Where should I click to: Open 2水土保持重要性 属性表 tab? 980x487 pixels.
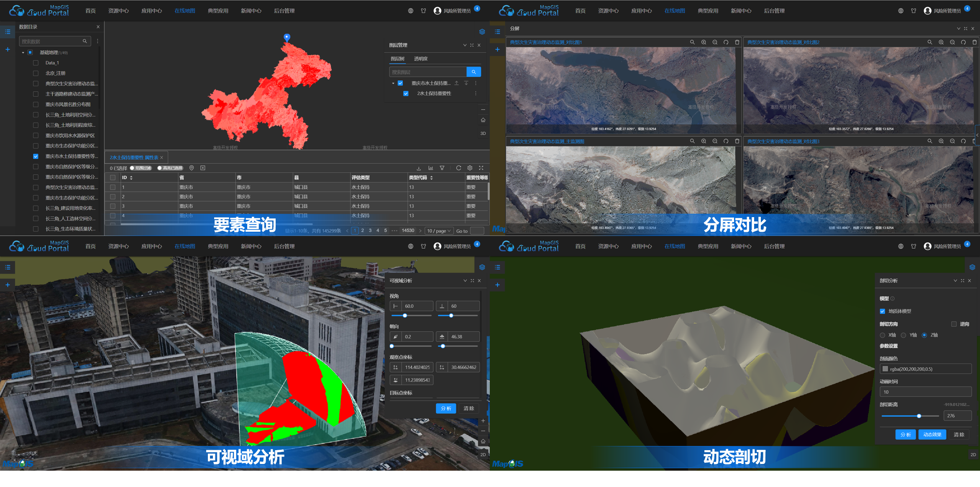click(x=134, y=158)
